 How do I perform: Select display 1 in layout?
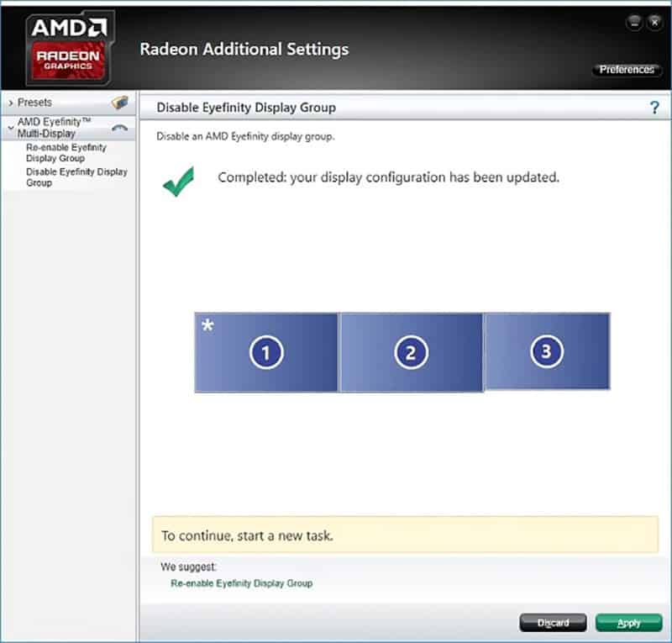click(x=266, y=352)
